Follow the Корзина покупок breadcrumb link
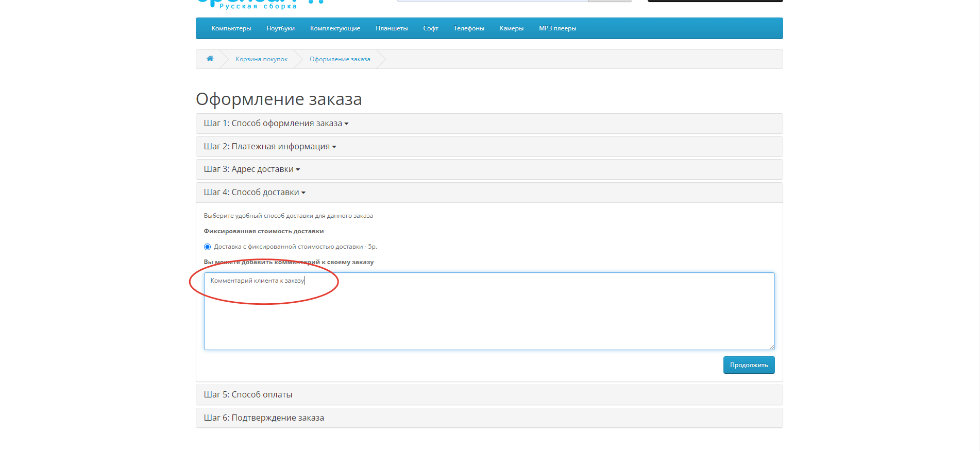 [x=261, y=59]
